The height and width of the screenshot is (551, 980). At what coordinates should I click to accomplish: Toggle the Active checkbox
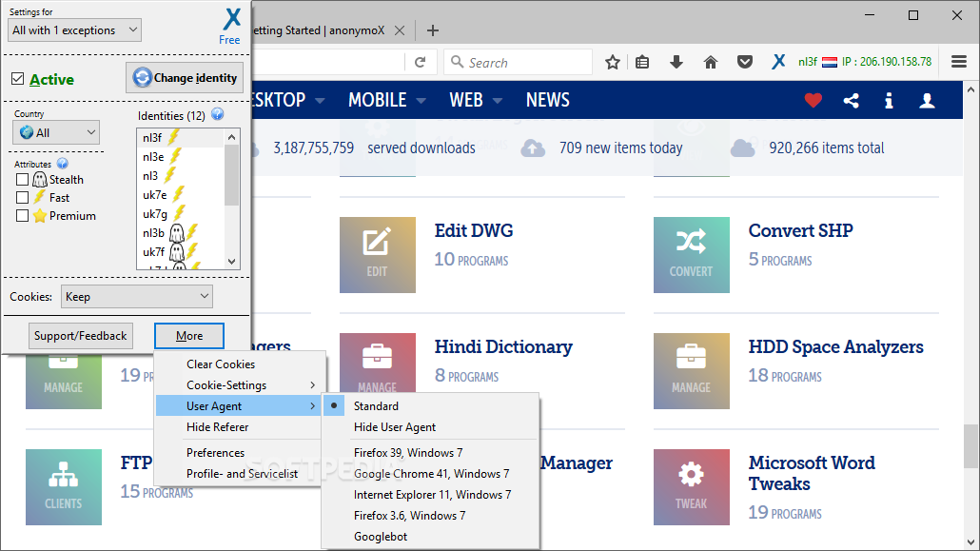click(x=17, y=79)
